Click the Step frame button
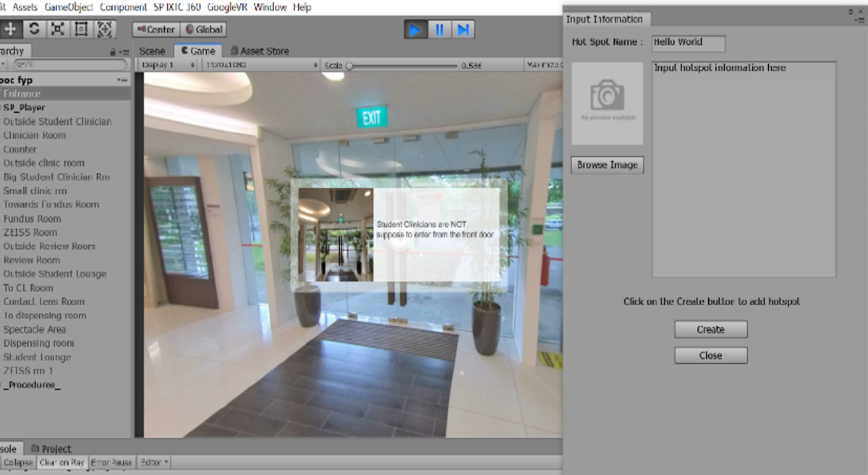Screen dimensions: 868x475 coord(464,30)
